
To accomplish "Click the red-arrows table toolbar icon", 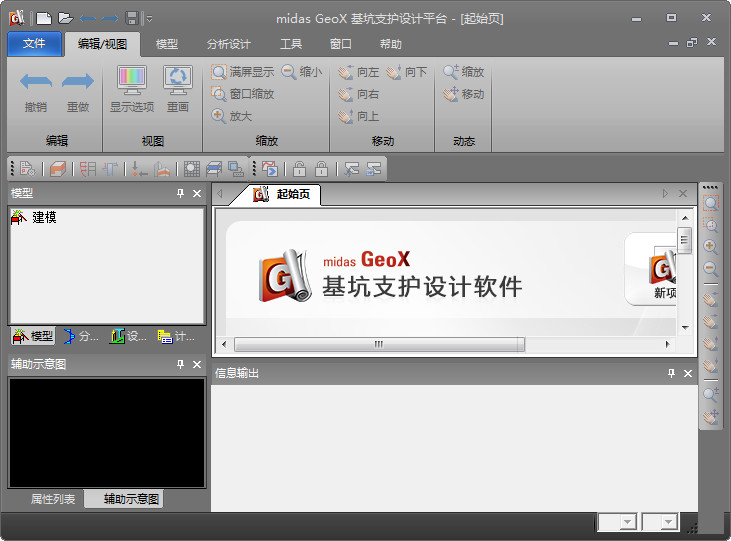I will pyautogui.click(x=88, y=168).
